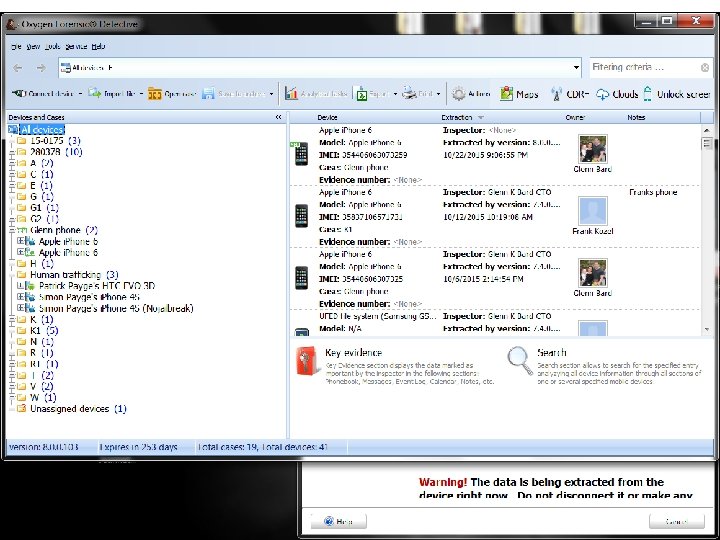
Task: Click the Open case folder icon
Action: (x=155, y=94)
